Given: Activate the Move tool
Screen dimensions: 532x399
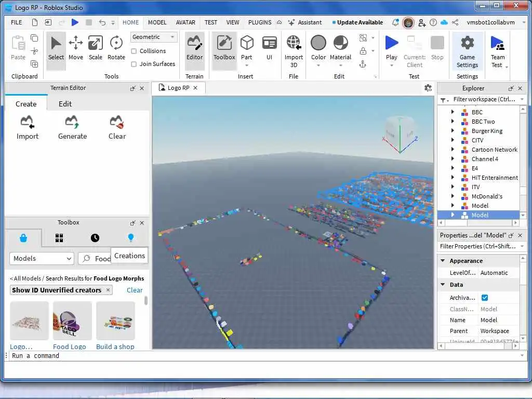Looking at the screenshot, I should [76, 48].
